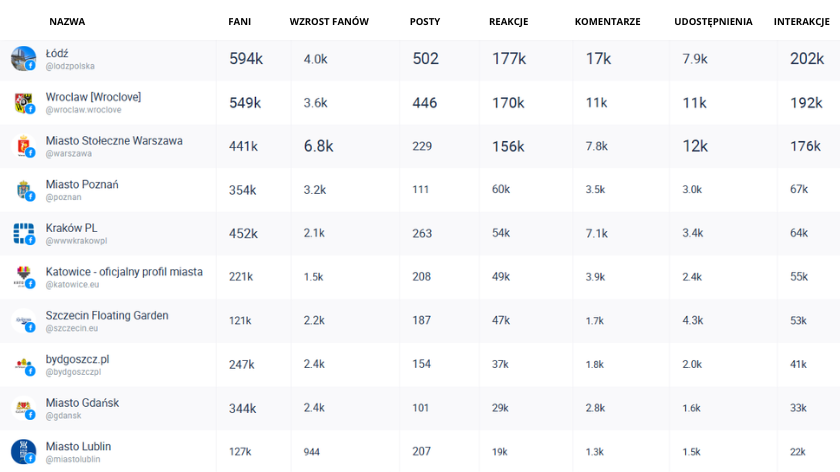Select the Wrocław [Wroclove] crest avatar
Screen dimensions: 840x472
pyautogui.click(x=24, y=103)
